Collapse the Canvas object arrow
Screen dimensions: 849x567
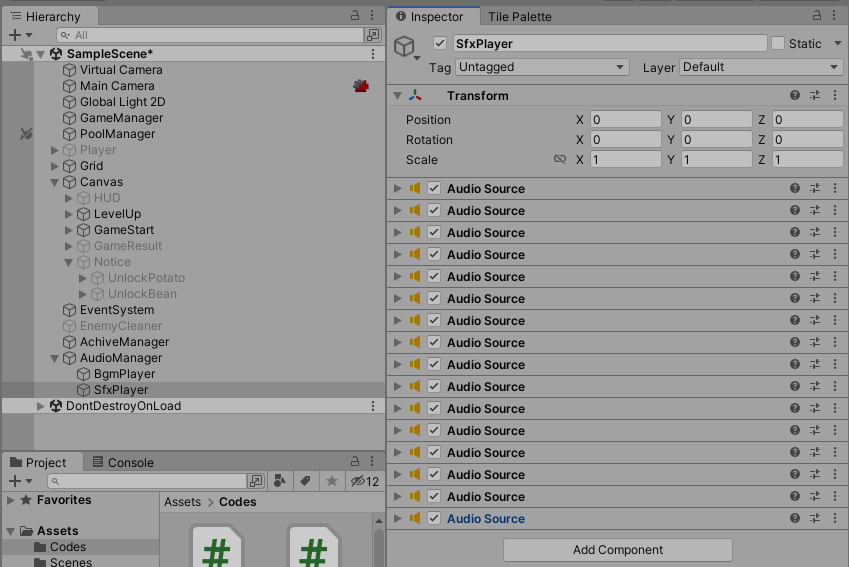(x=55, y=182)
